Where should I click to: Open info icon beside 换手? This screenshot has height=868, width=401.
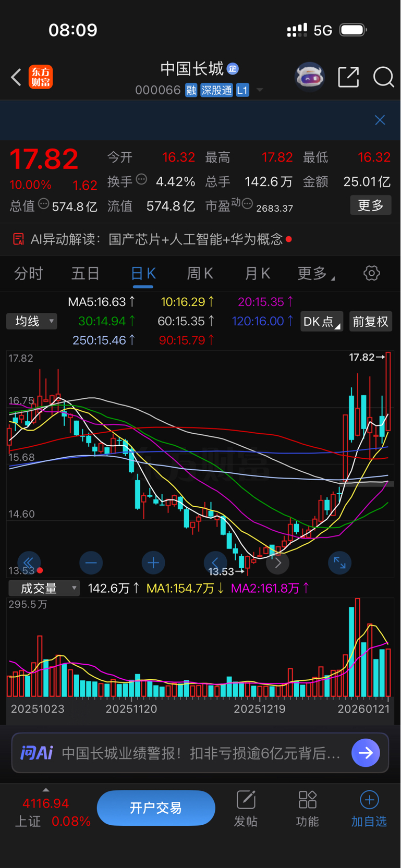click(141, 179)
